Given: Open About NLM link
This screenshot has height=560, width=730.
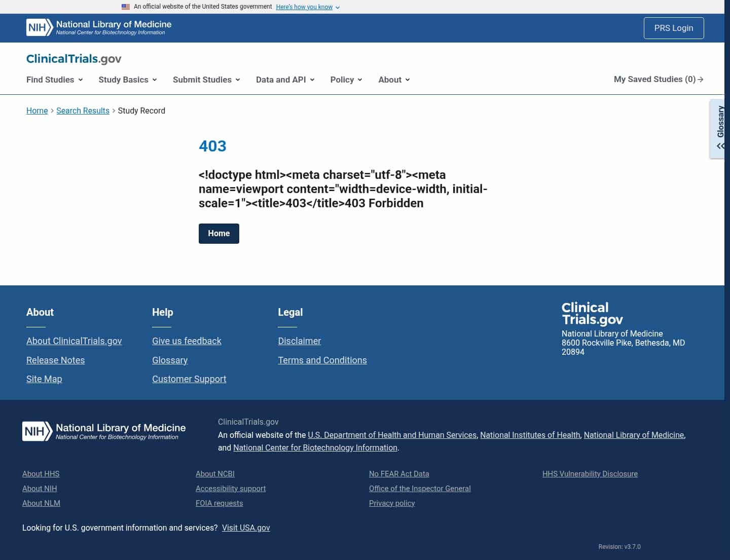Looking at the screenshot, I should pos(41,503).
